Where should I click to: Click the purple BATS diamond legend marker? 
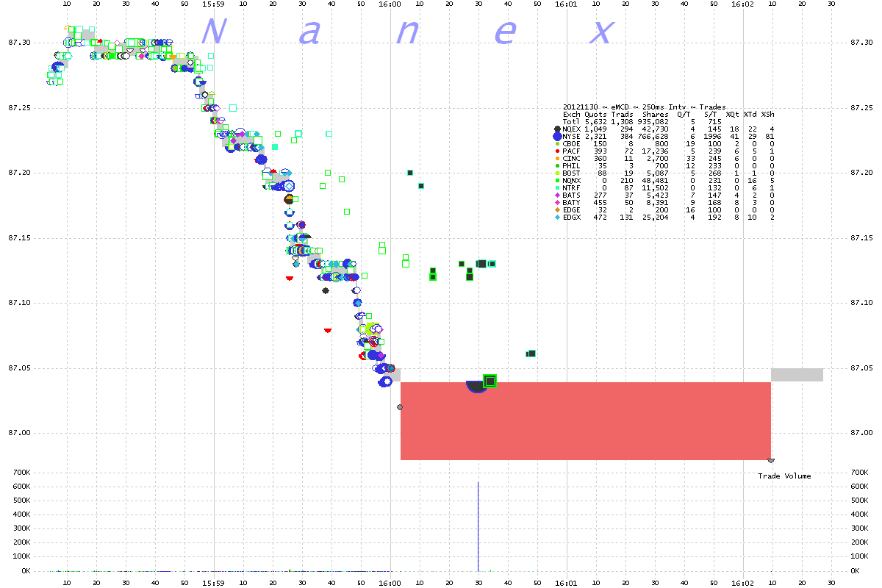point(557,196)
